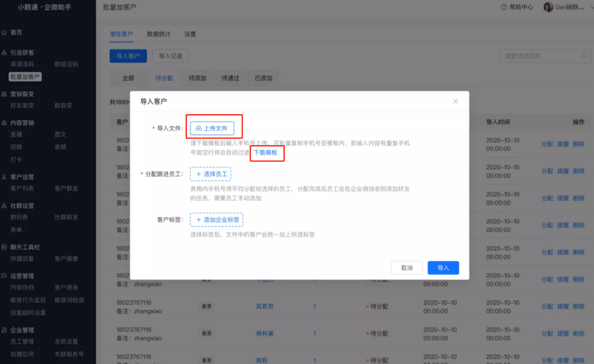Click the 引流获客 section icon in sidebar
Image resolution: width=594 pixels, height=364 pixels.
point(4,53)
